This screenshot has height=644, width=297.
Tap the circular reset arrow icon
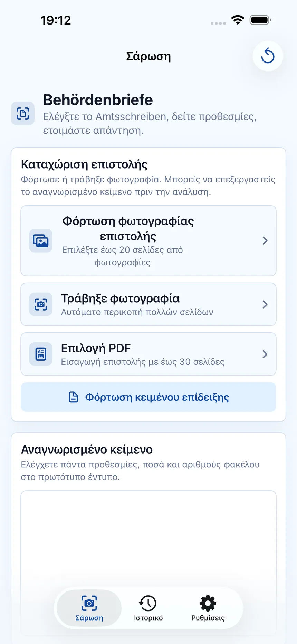(268, 56)
